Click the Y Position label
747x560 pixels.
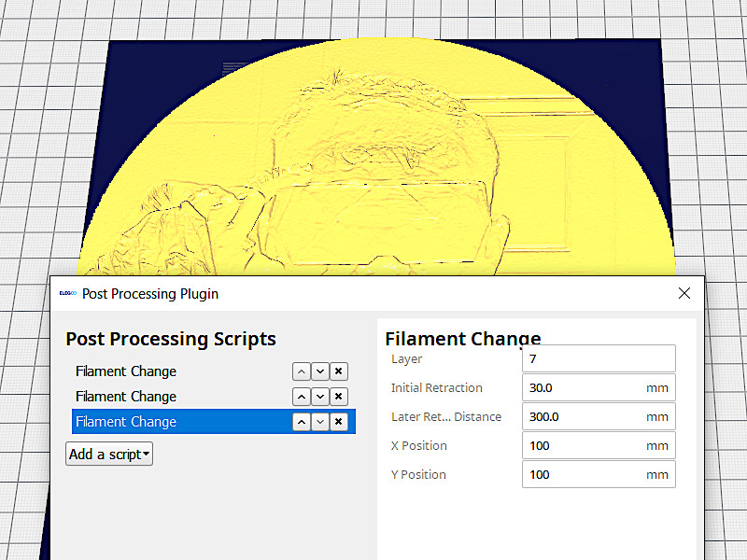[418, 475]
